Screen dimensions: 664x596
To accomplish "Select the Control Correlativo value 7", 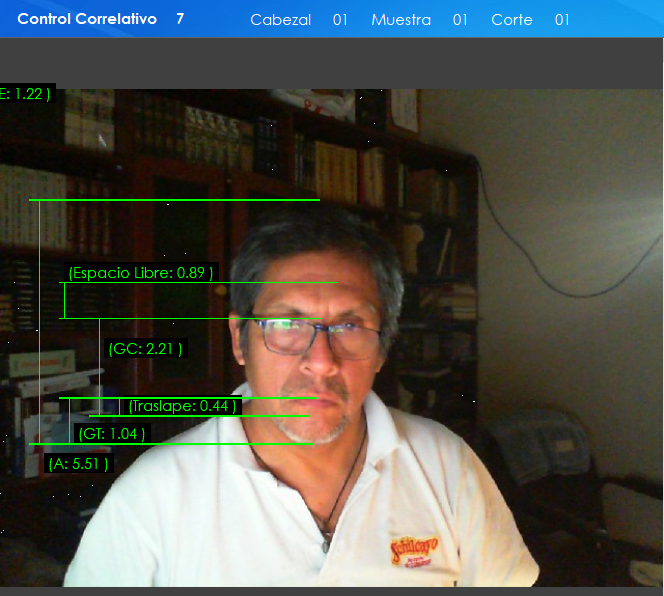I will 180,19.
